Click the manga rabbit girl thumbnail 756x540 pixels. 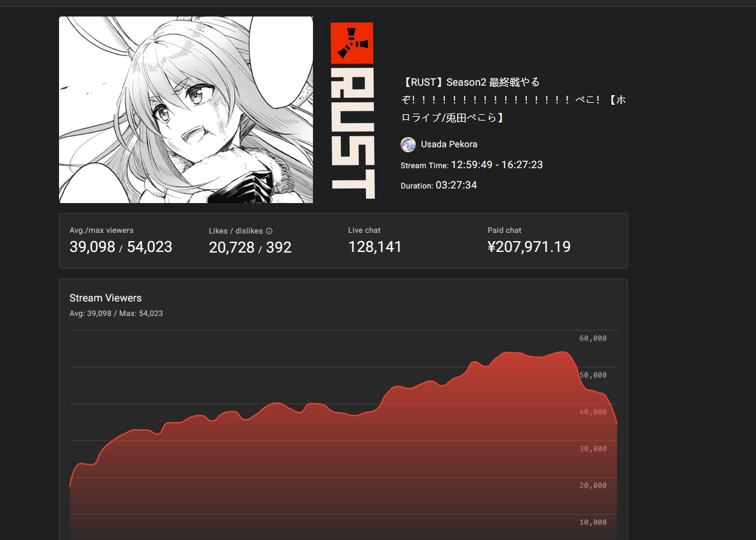coord(186,110)
